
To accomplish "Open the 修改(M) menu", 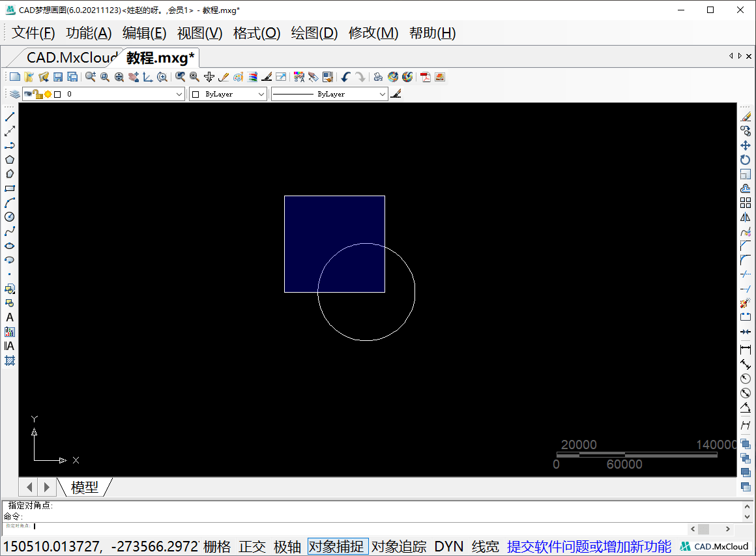I will point(373,33).
